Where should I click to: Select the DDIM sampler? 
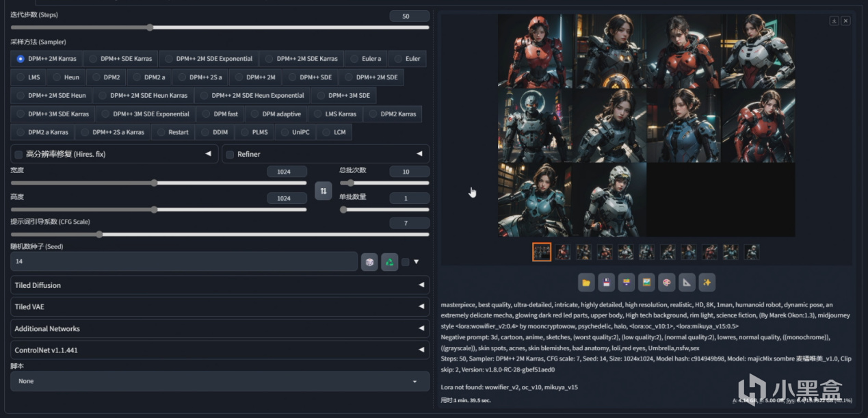coord(214,132)
